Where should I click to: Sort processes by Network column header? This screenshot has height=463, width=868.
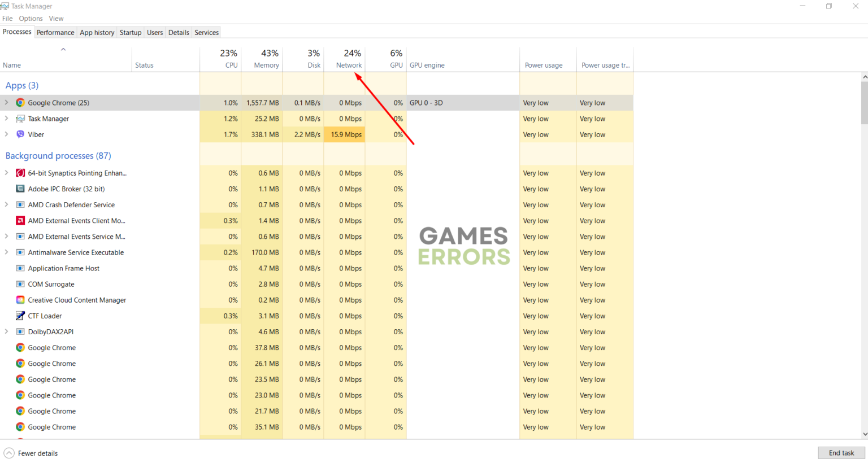[x=348, y=65]
